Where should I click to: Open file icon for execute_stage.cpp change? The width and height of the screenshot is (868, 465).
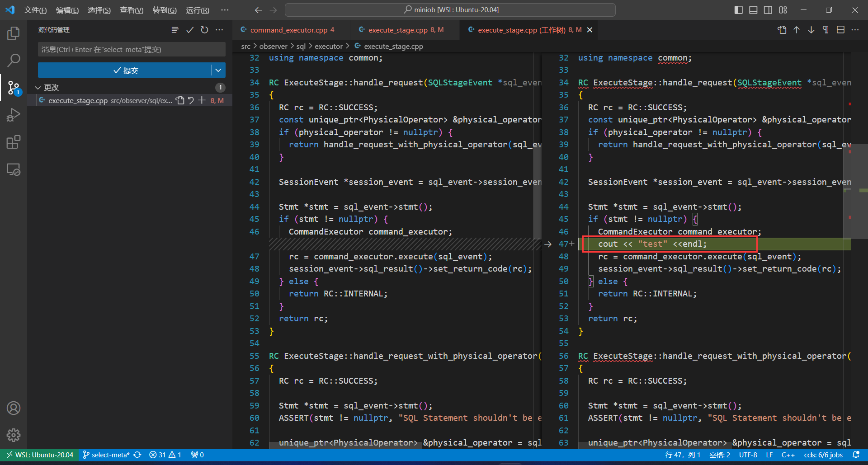(180, 100)
